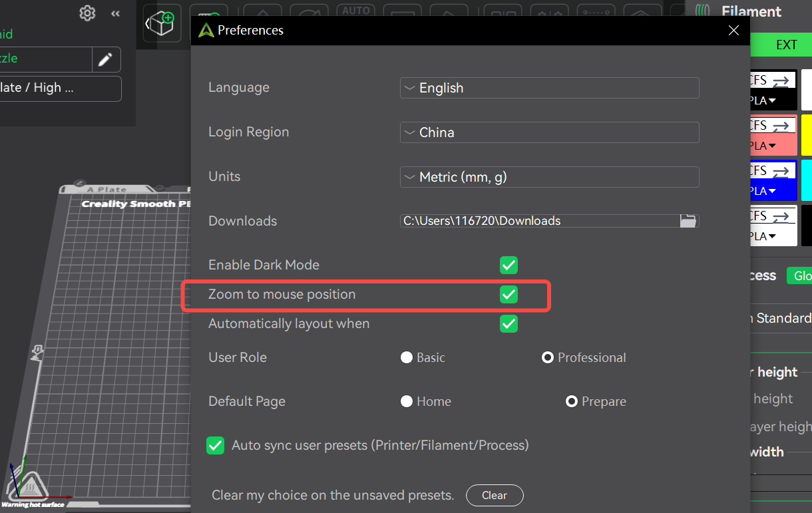812x513 pixels.
Task: Click the Filament spool icon
Action: [702, 11]
